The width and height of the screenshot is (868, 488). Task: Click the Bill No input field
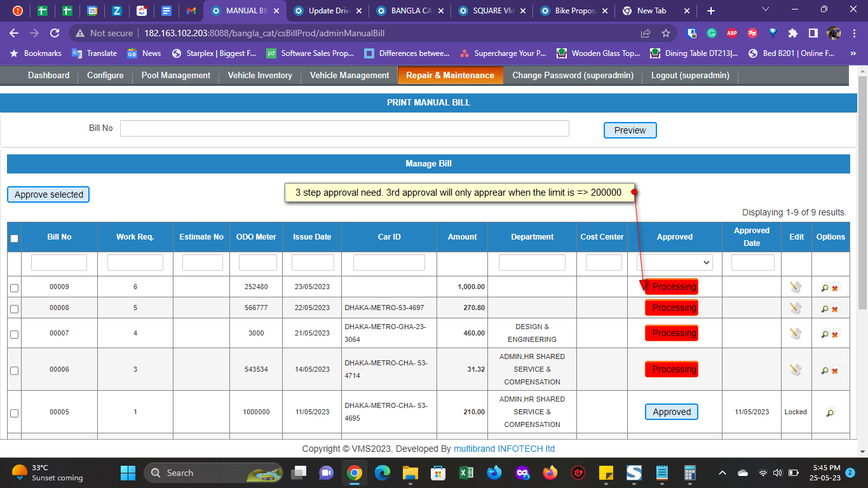[x=344, y=128]
